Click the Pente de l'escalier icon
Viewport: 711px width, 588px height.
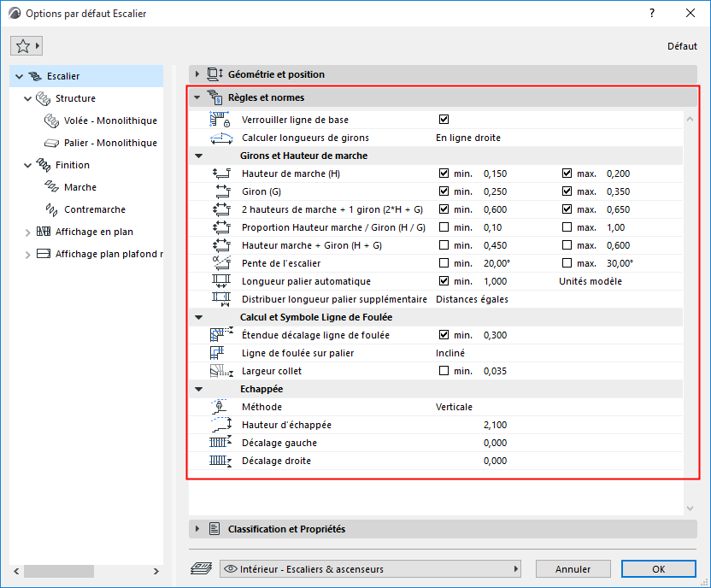(x=221, y=263)
